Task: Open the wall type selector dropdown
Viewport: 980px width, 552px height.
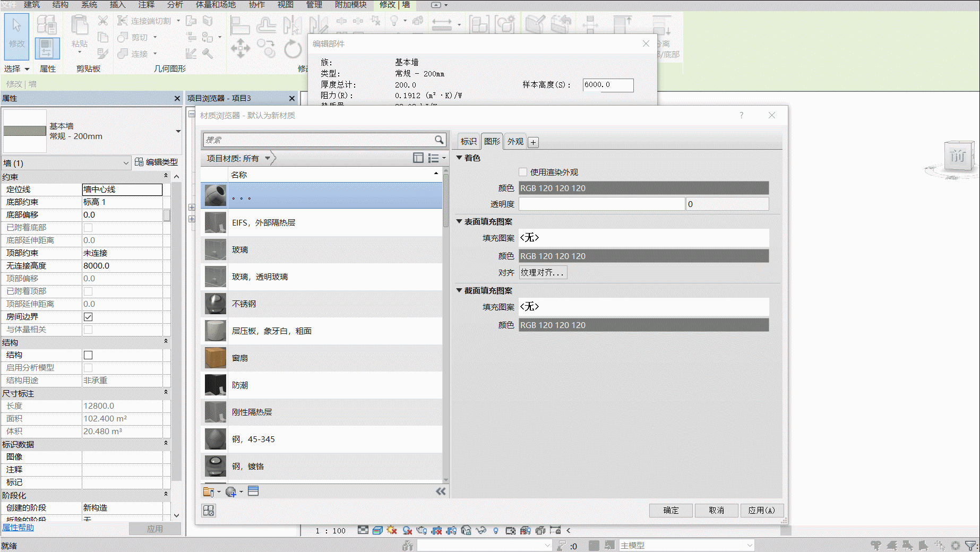Action: click(x=178, y=131)
